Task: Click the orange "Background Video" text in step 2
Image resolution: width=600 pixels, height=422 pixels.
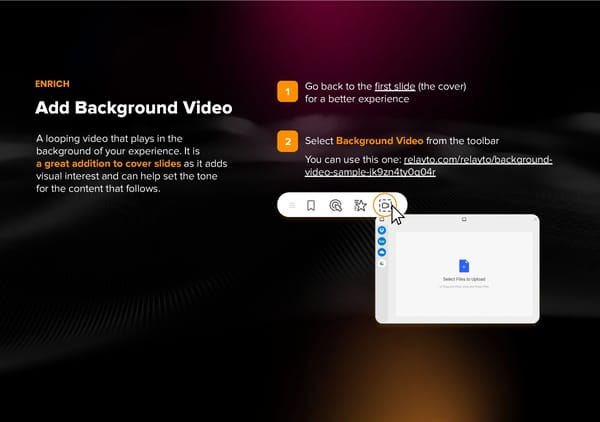Action: click(378, 142)
